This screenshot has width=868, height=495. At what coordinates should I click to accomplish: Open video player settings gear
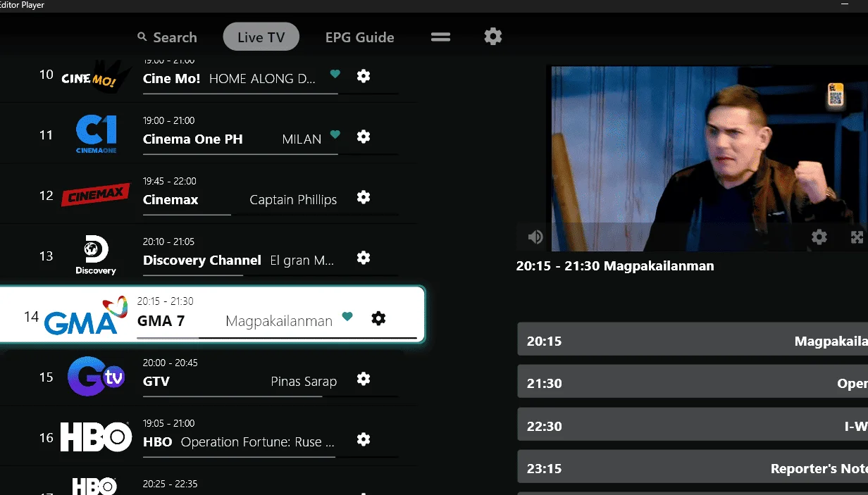(x=819, y=237)
